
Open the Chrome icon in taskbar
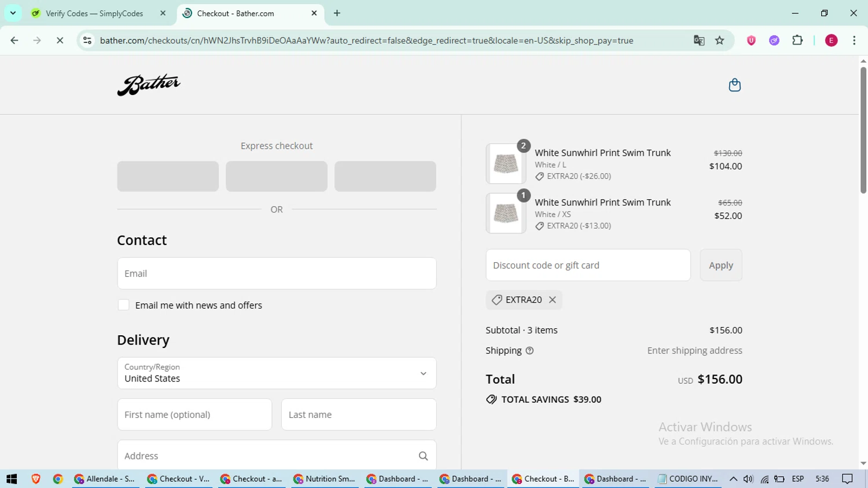point(58,479)
